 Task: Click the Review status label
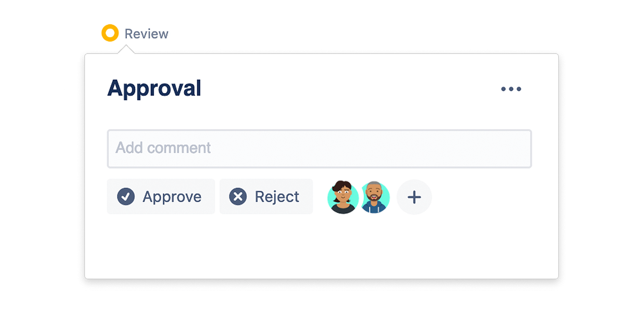[x=146, y=34]
